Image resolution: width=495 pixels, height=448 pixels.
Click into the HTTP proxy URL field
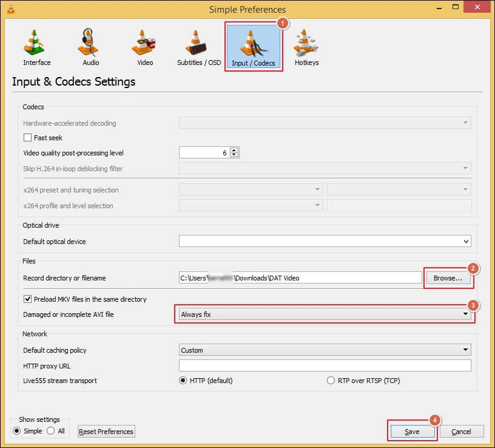tap(325, 365)
